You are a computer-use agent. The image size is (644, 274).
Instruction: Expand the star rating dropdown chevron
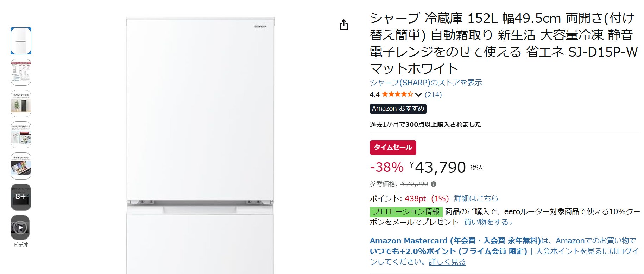[418, 95]
